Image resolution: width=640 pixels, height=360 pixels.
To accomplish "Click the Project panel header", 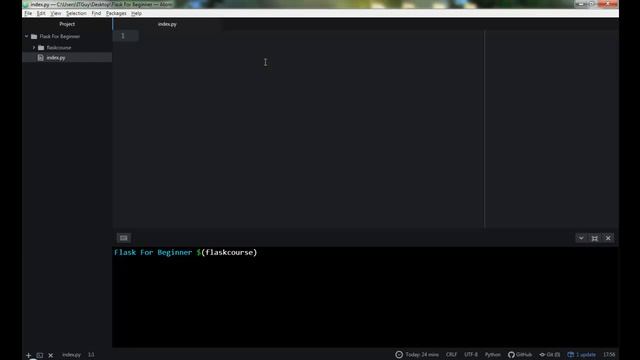I will (67, 24).
